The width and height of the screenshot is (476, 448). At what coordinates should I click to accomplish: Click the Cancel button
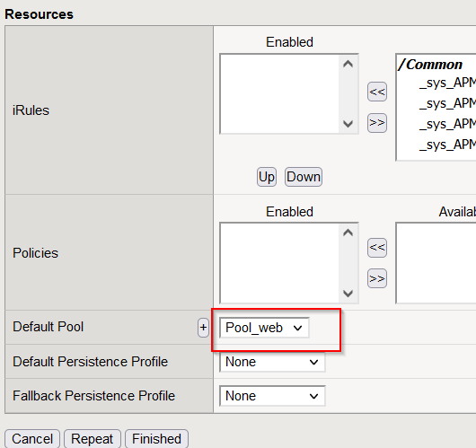(x=32, y=439)
